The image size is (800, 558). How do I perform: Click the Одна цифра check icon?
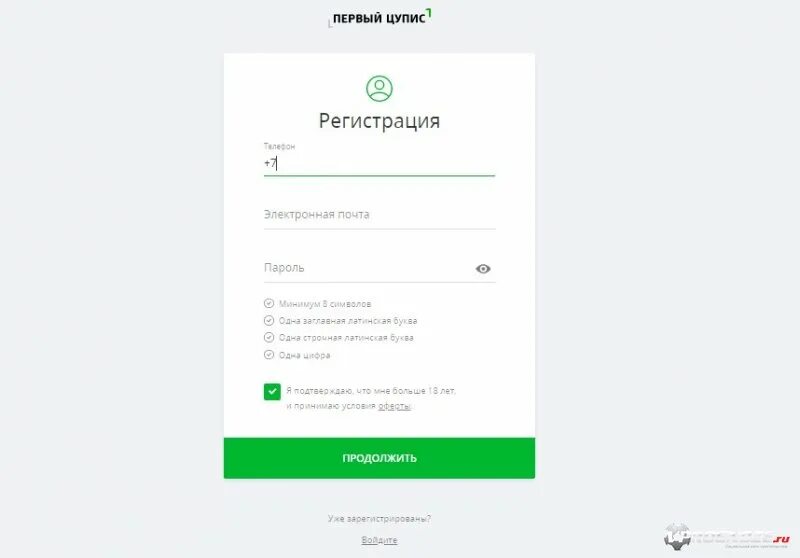[x=269, y=354]
